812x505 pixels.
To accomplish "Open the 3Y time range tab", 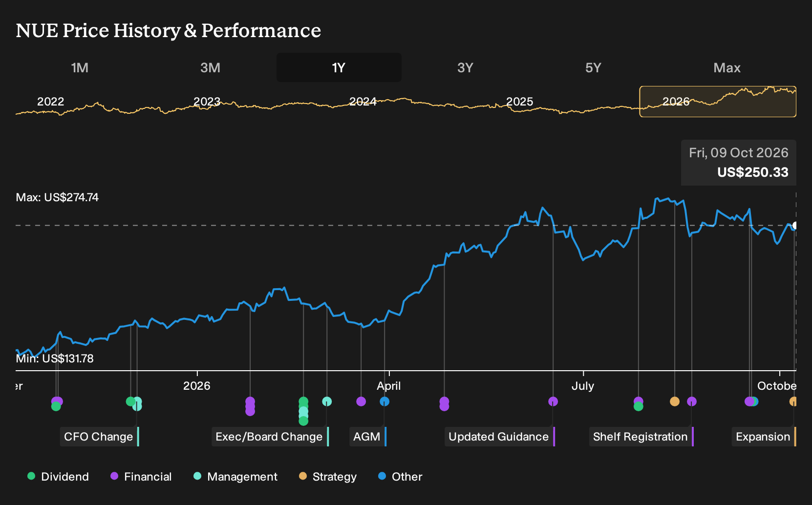I will click(465, 67).
